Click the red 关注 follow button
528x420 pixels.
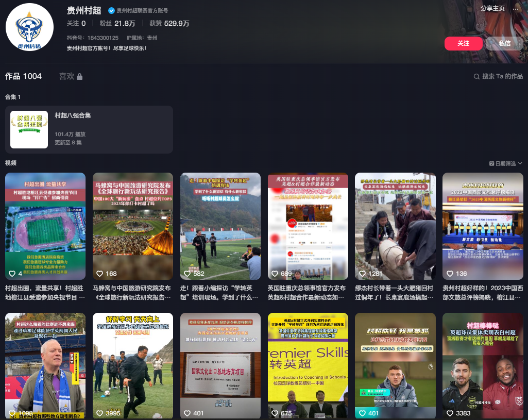[463, 43]
